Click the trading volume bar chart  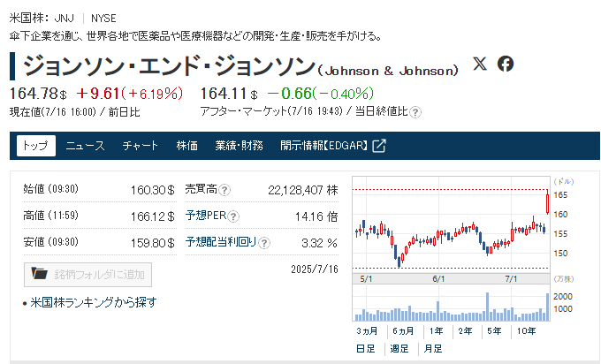point(451,303)
